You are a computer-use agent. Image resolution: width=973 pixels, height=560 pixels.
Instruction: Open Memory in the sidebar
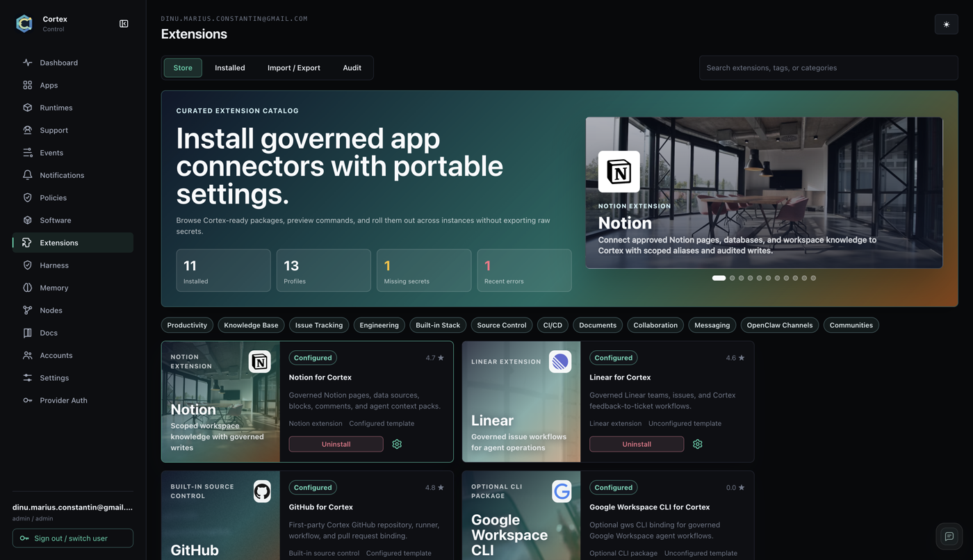[73, 288]
